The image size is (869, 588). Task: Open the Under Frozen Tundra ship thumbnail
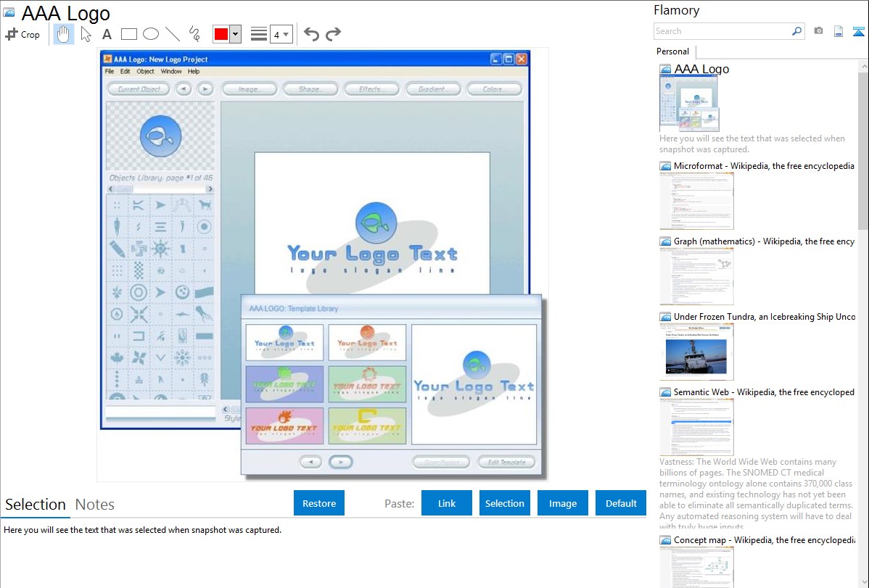click(x=696, y=352)
